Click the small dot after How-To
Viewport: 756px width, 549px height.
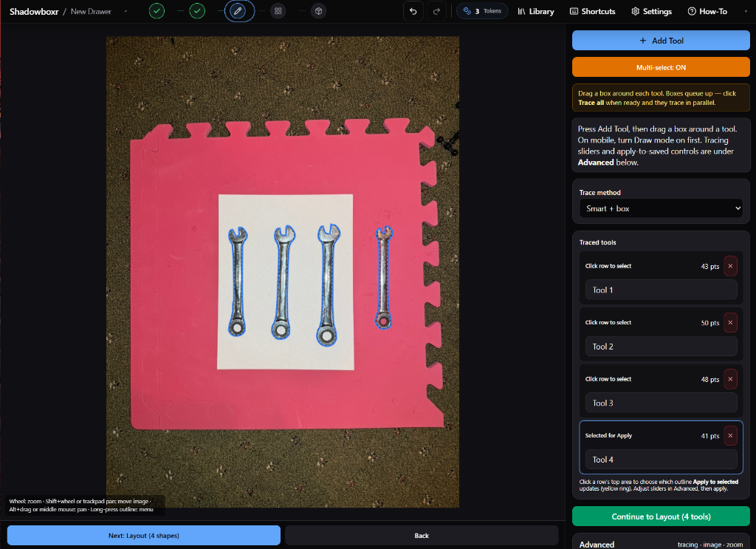tap(746, 11)
